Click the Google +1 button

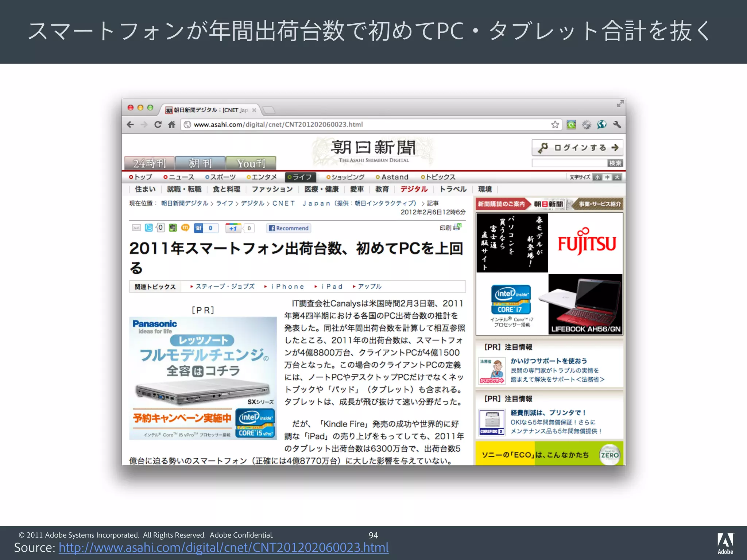click(233, 228)
